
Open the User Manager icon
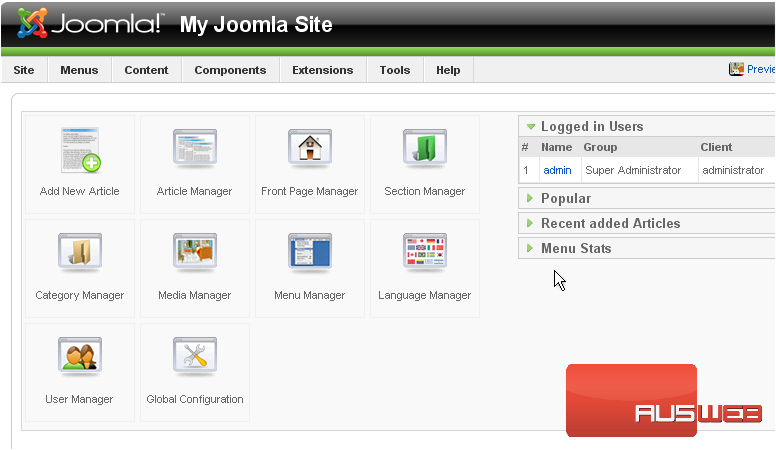tap(80, 358)
